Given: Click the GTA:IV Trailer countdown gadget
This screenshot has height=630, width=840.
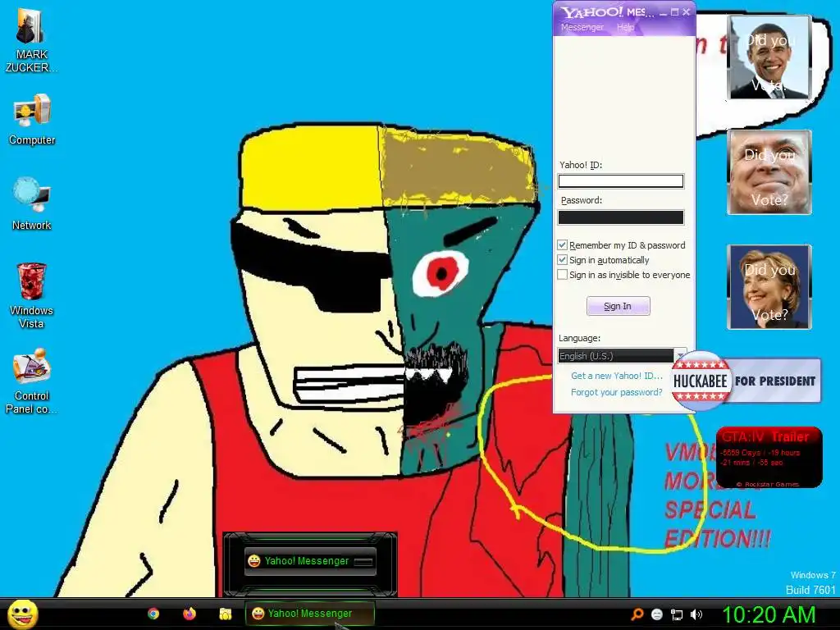Looking at the screenshot, I should point(769,458).
